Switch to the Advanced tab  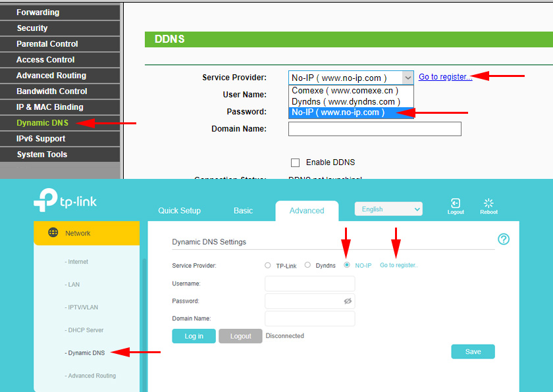click(x=307, y=210)
